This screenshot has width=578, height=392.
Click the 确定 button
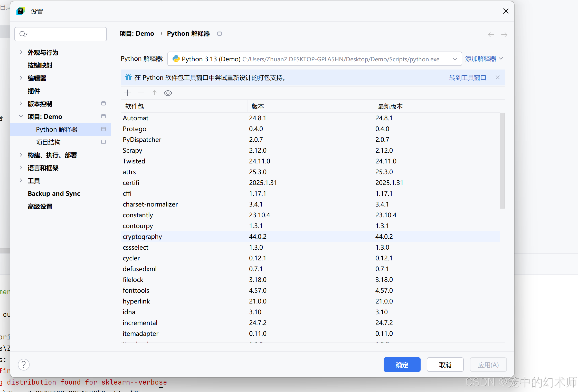(402, 365)
